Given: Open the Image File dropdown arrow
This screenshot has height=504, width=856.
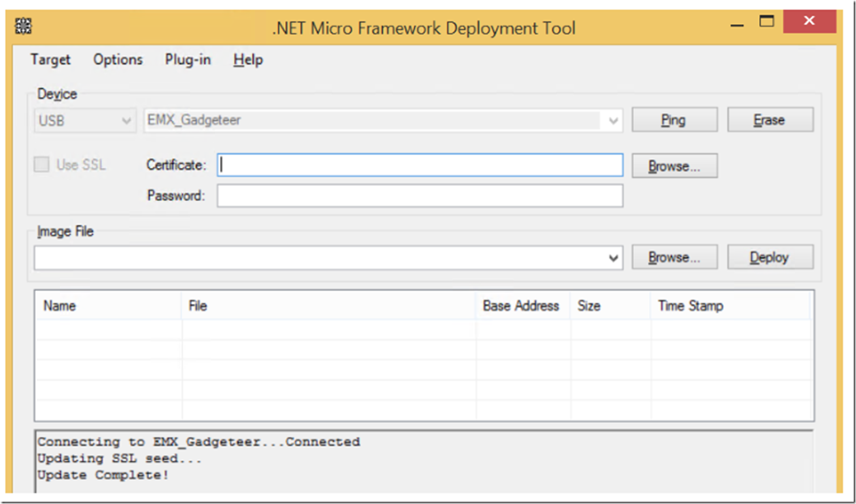Looking at the screenshot, I should tap(613, 258).
